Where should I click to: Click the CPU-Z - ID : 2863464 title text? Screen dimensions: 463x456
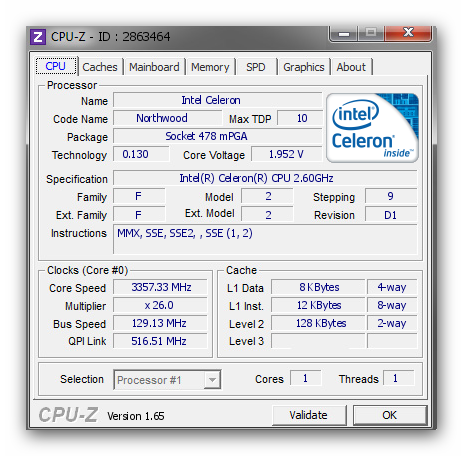point(110,37)
